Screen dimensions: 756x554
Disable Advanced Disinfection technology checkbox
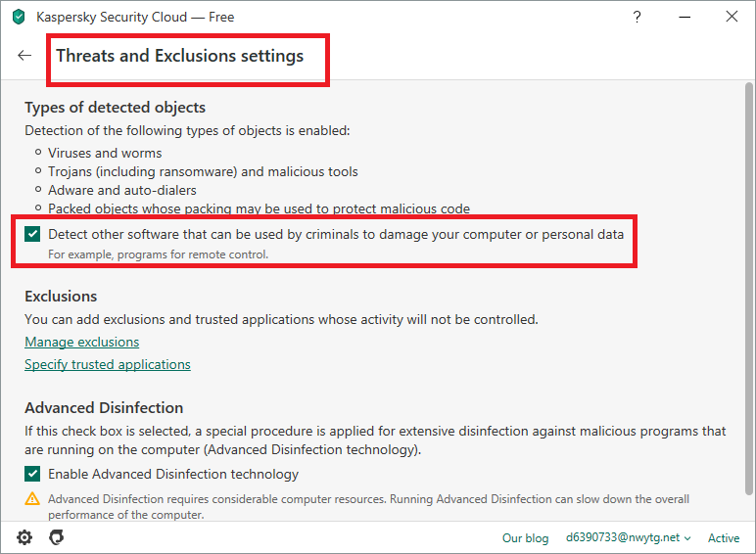coord(33,474)
